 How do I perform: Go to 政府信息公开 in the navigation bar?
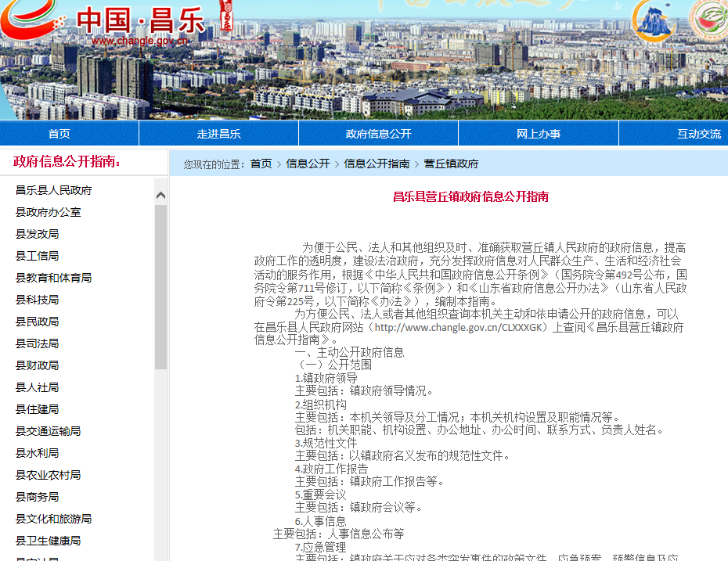click(378, 134)
